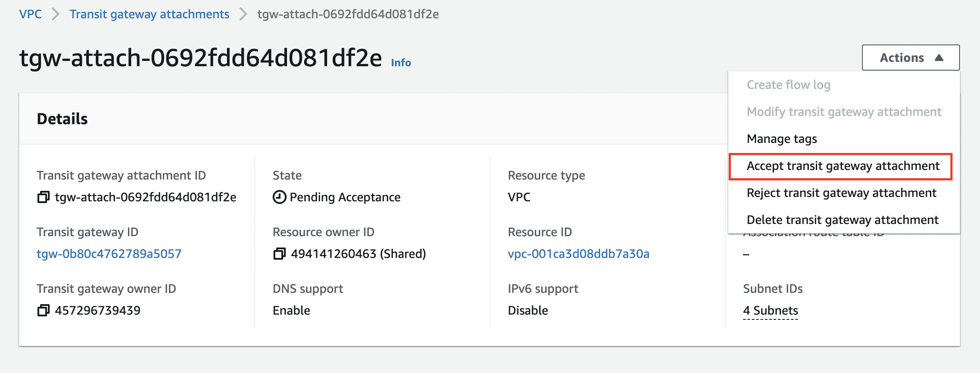Screen dimensions: 980x373
Task: Select Accept transit gateway attachment
Action: point(843,166)
